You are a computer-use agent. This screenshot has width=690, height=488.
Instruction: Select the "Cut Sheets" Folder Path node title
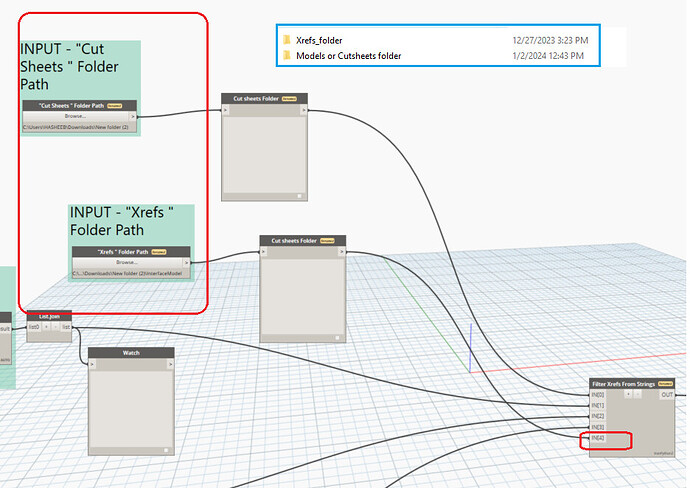(71, 106)
